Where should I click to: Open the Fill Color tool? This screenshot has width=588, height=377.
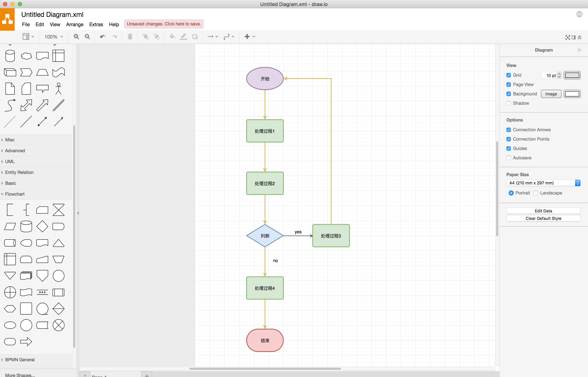[173, 37]
